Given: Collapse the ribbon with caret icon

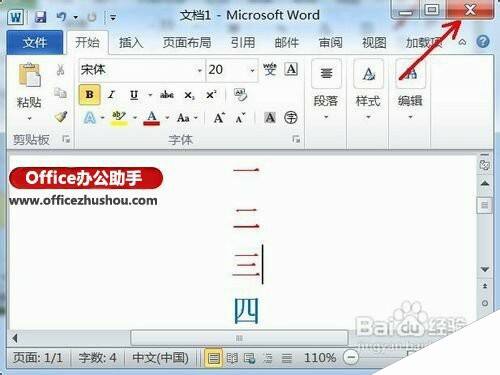Looking at the screenshot, I should pyautogui.click(x=462, y=42).
